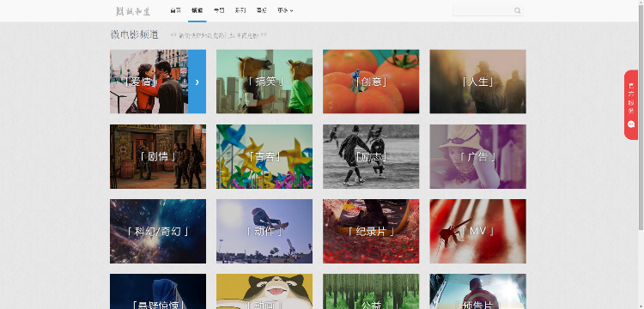Image resolution: width=644 pixels, height=309 pixels.
Task: Click the search magnifier icon
Action: [517, 10]
